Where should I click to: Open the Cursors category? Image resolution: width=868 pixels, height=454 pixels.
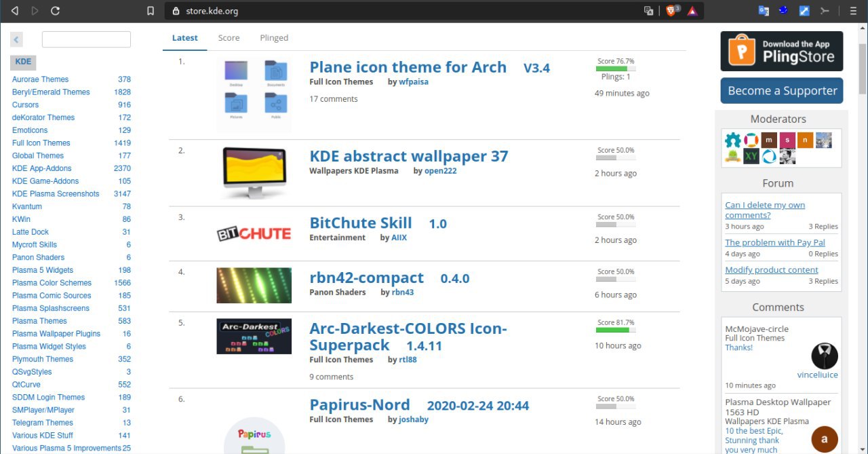(x=25, y=105)
